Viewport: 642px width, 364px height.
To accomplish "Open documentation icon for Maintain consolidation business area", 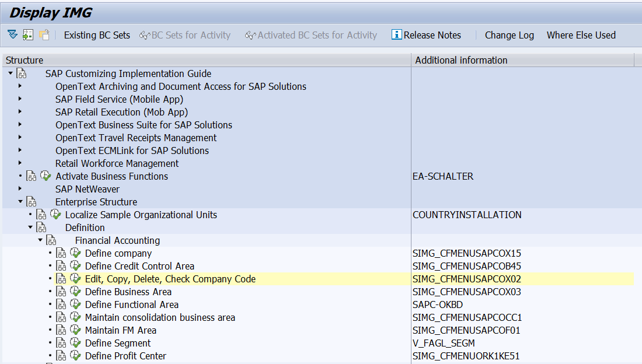I will (x=61, y=318).
